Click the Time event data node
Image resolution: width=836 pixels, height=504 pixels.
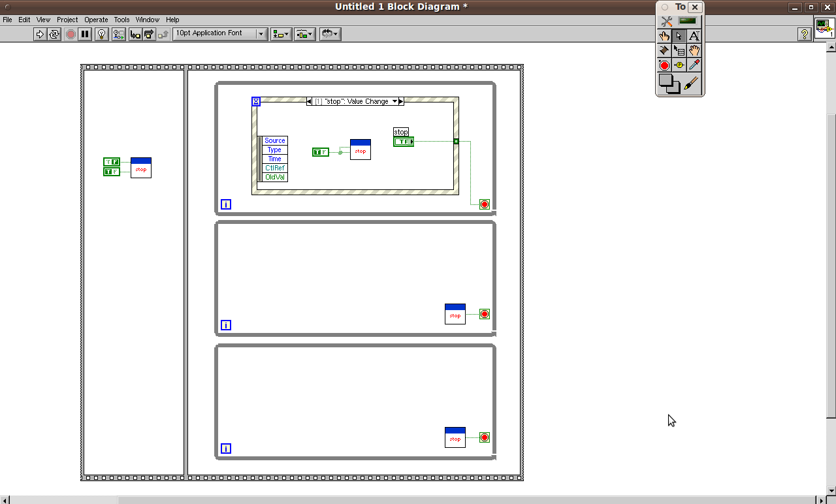coord(274,159)
